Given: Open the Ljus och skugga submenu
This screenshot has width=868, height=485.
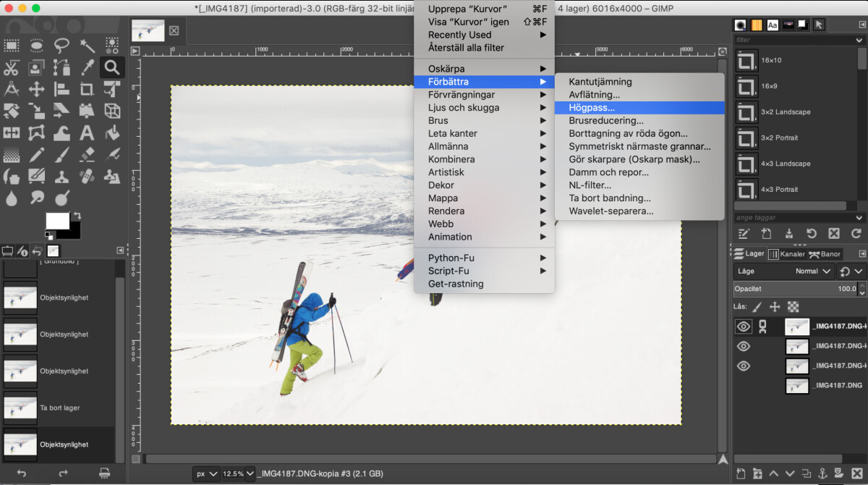Looking at the screenshot, I should [484, 108].
